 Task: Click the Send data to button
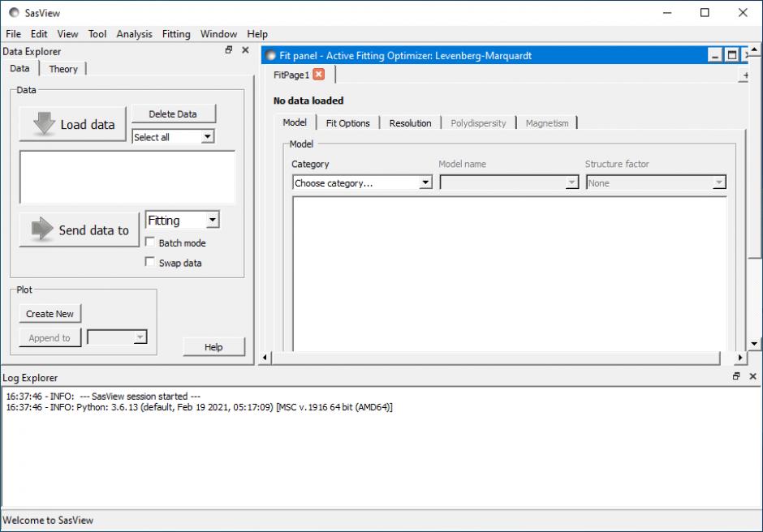pos(80,230)
